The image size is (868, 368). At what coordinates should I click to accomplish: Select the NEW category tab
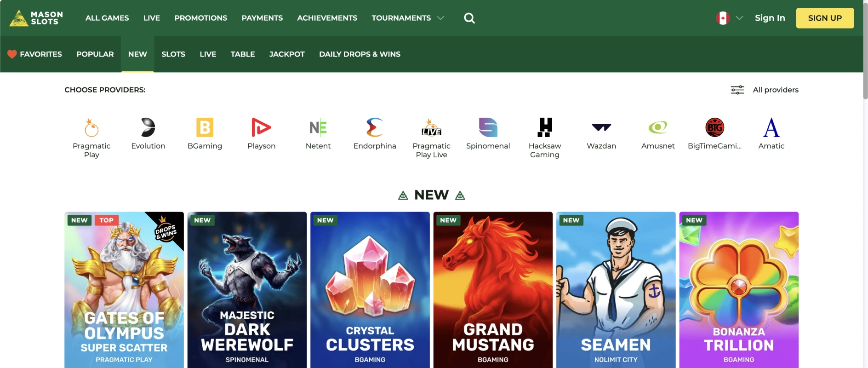(137, 54)
